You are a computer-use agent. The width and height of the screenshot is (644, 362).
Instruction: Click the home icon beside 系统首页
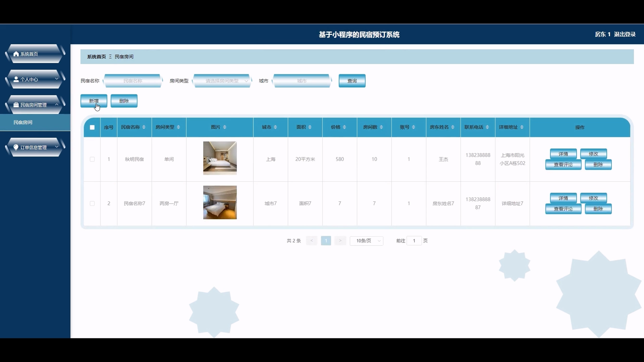(x=16, y=54)
